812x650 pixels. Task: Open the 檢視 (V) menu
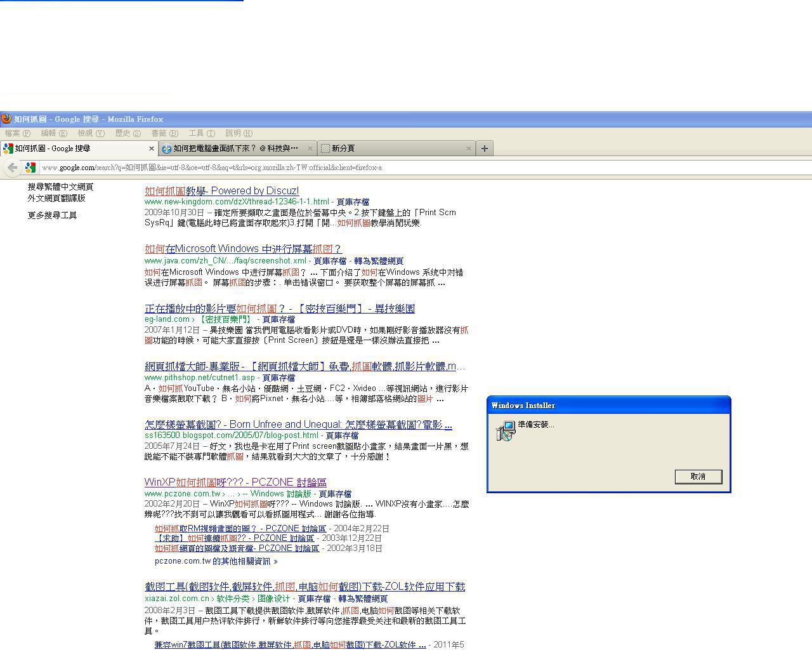coord(91,133)
